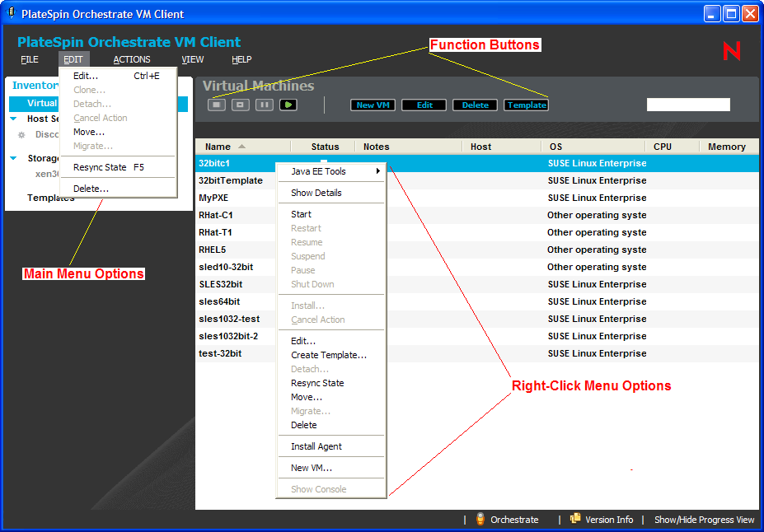Select the RHEL5 VM row

[x=477, y=250]
